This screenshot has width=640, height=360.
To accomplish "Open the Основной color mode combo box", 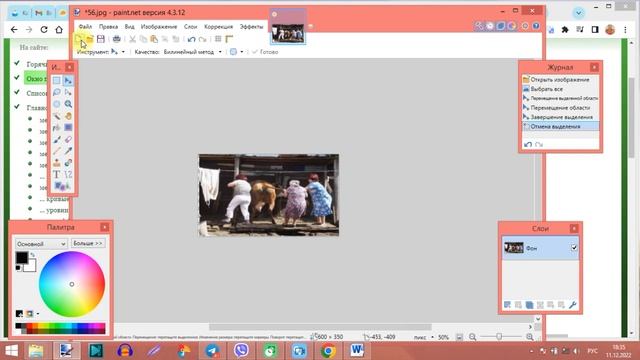I will (x=41, y=244).
